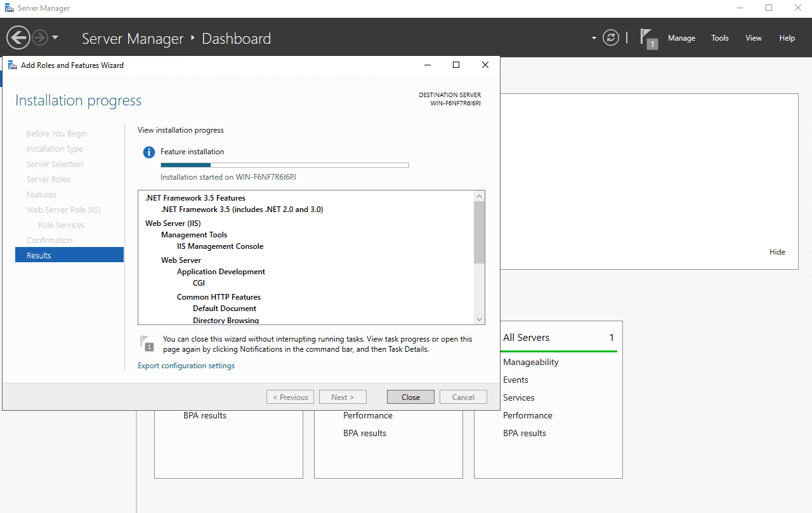Expand the dropdown arrow left of refresh
Viewport: 812px width, 513px height.
coord(594,38)
